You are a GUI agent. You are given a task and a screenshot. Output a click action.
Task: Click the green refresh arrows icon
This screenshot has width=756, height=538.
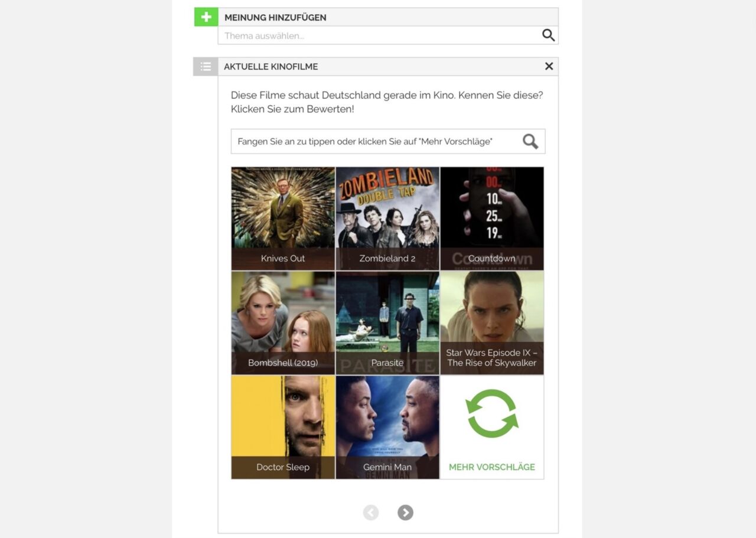[x=491, y=413]
